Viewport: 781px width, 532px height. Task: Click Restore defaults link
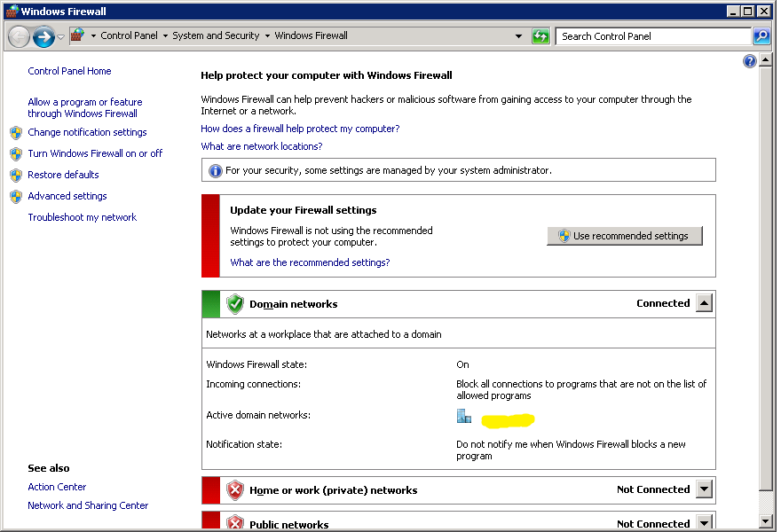[x=63, y=175]
